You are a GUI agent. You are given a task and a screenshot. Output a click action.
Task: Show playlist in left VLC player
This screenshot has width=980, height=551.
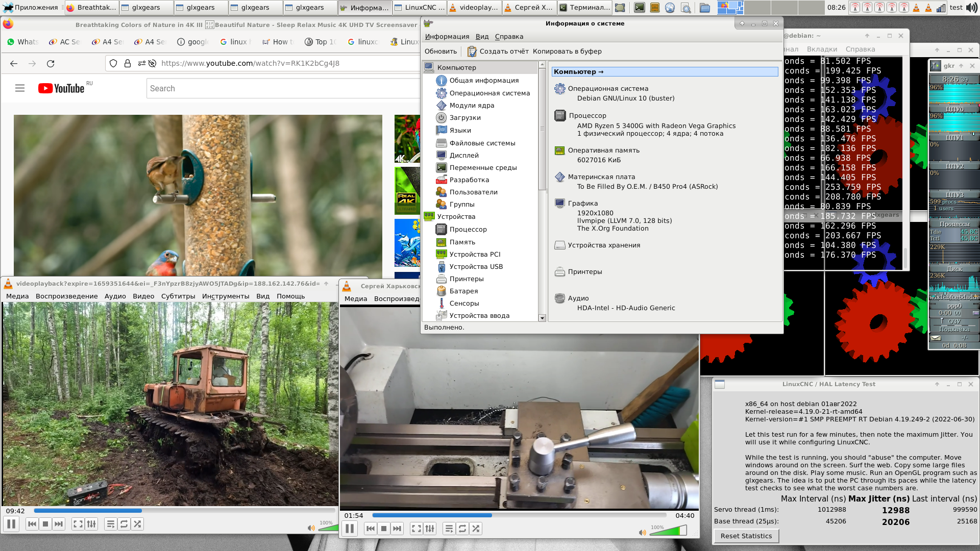tap(110, 524)
